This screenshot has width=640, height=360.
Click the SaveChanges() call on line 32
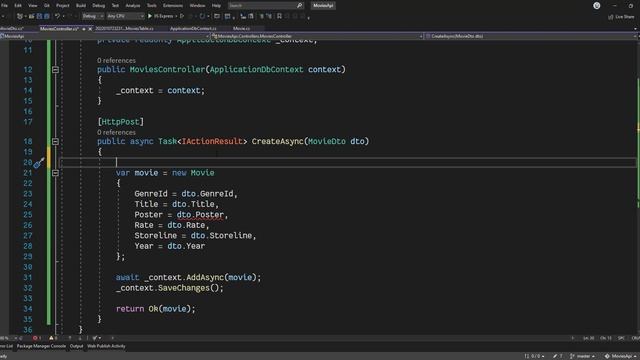[189, 288]
